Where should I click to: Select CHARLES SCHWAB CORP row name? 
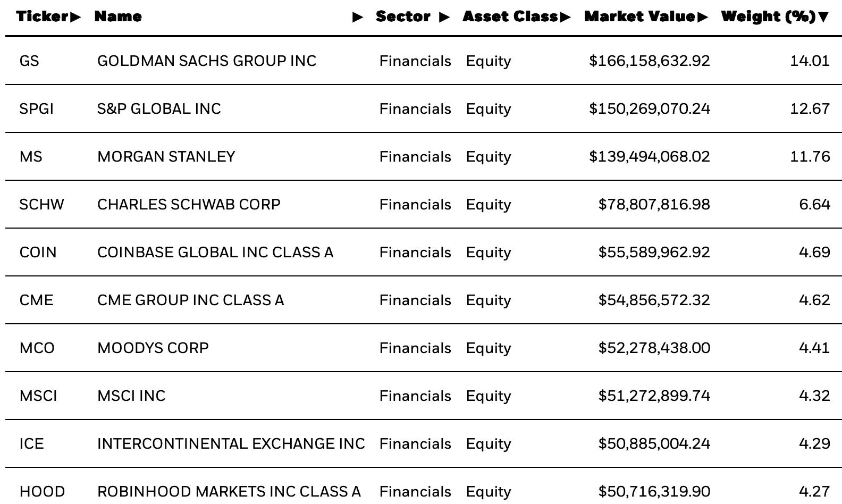tap(189, 205)
